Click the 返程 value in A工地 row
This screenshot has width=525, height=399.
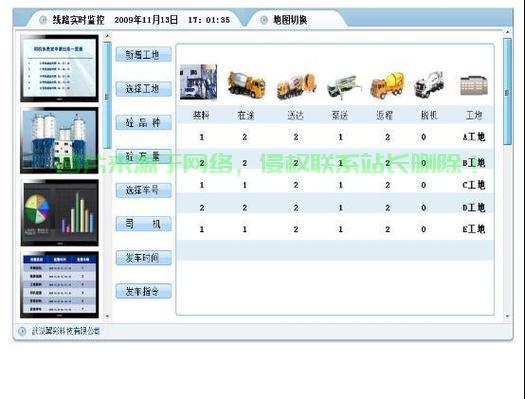click(x=387, y=137)
